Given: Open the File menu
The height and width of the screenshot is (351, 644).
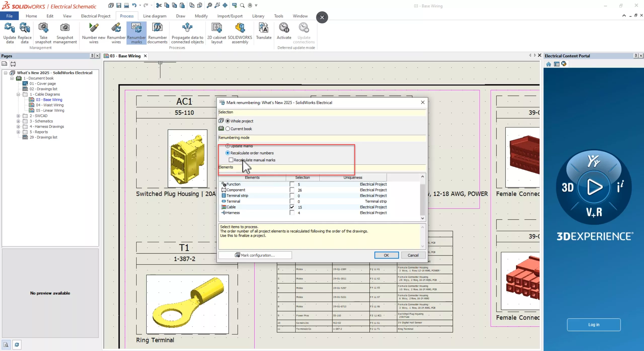Looking at the screenshot, I should point(9,16).
